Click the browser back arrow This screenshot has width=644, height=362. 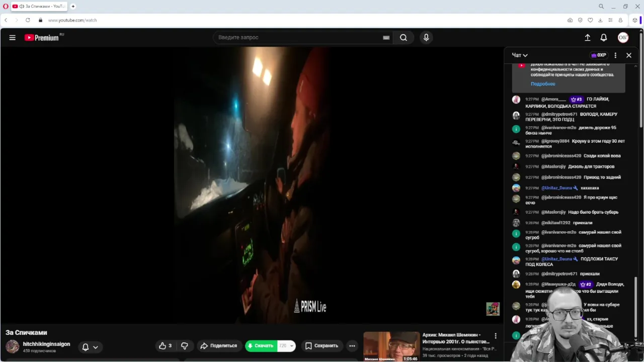tap(6, 20)
